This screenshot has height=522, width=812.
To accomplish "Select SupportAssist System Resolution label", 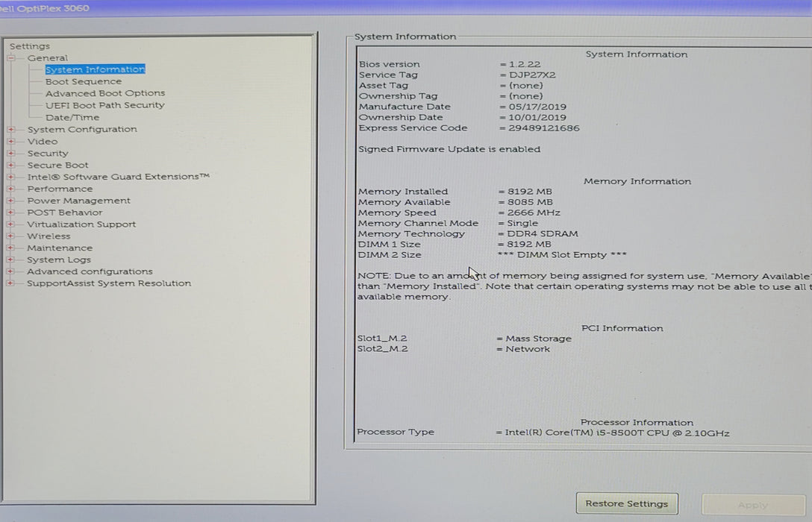I will 109,283.
